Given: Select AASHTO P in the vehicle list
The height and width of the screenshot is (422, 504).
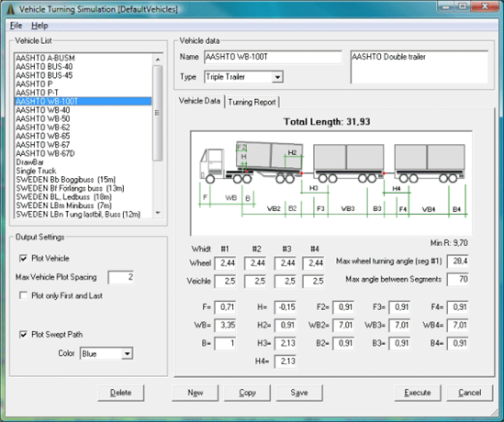Looking at the screenshot, I should pos(84,84).
